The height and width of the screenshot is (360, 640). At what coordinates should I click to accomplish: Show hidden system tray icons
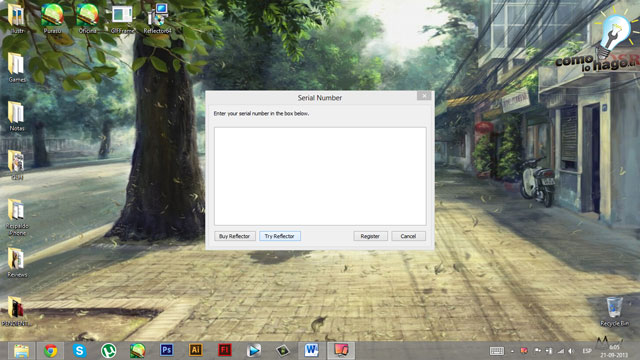(x=512, y=351)
